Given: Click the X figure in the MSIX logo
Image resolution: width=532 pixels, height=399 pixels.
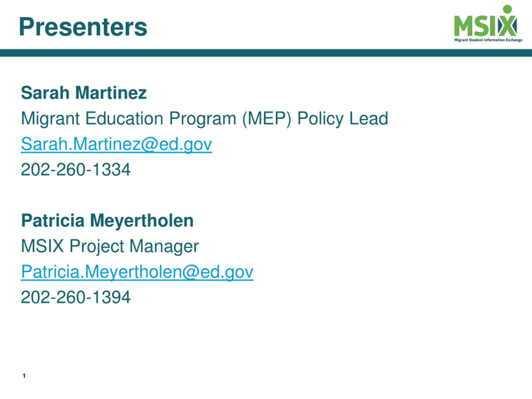Looking at the screenshot, I should [507, 26].
